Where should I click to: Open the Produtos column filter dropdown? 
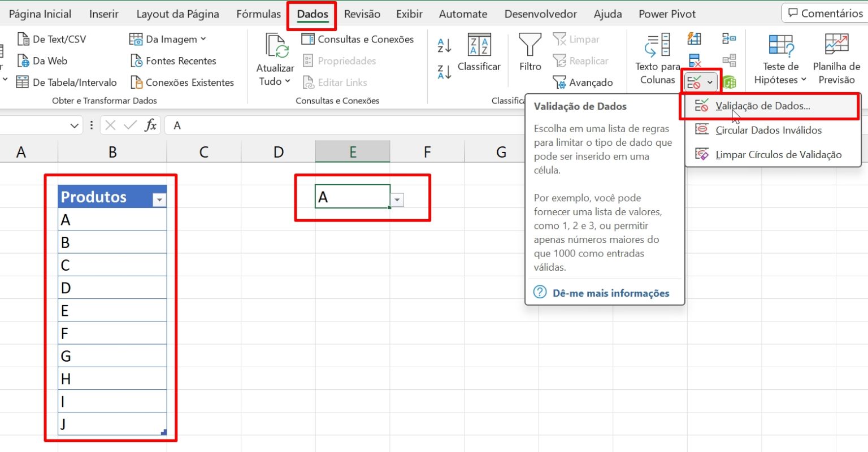[159, 198]
